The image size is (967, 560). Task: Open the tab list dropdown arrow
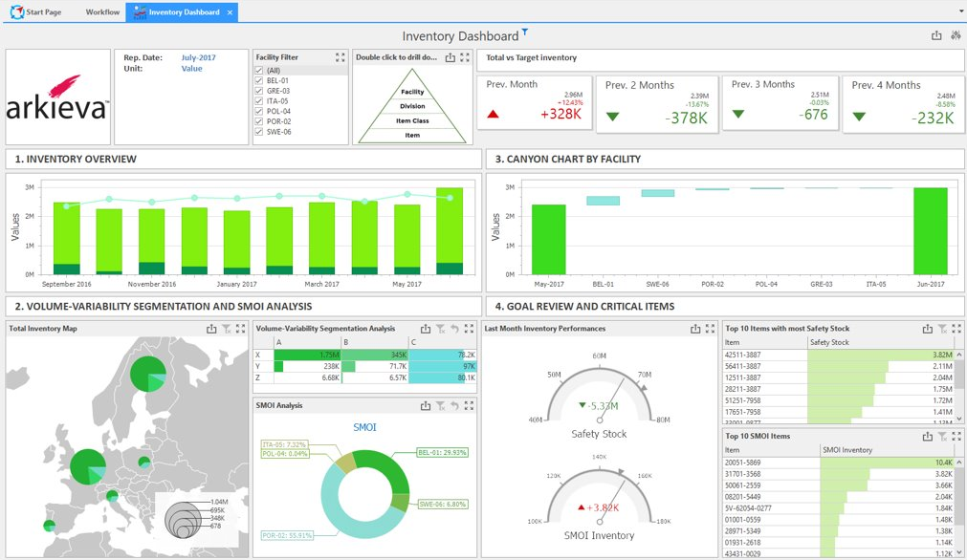tap(960, 11)
